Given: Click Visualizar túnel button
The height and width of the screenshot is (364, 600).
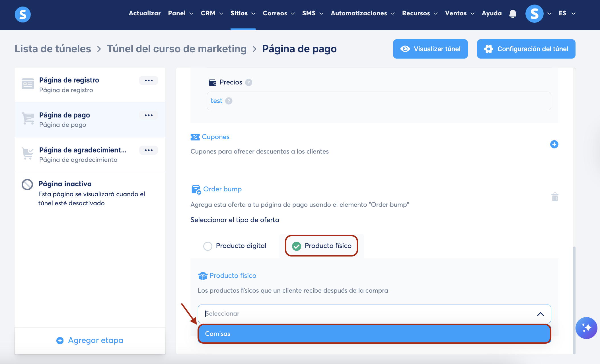Looking at the screenshot, I should pos(430,49).
